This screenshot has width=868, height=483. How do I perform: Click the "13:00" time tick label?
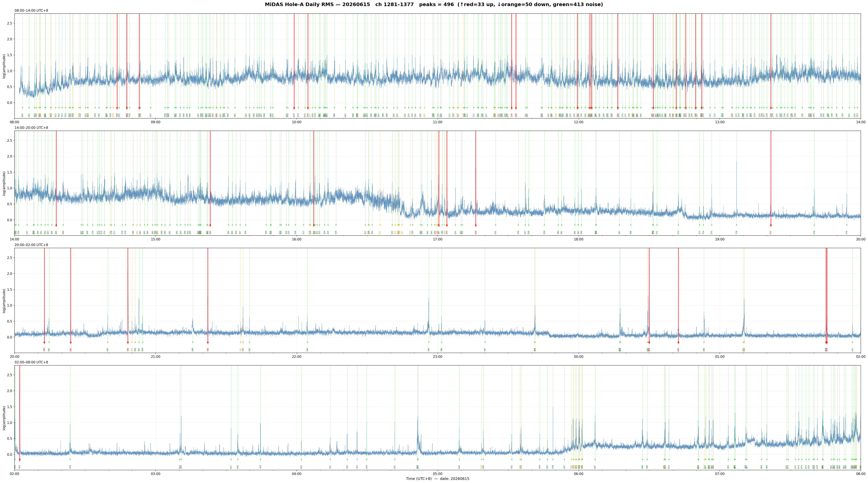pyautogui.click(x=719, y=122)
